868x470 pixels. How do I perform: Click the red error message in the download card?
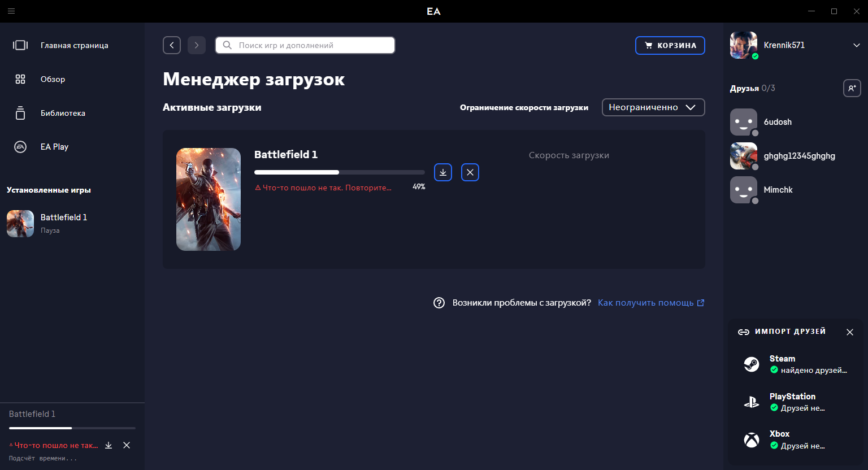(323, 188)
